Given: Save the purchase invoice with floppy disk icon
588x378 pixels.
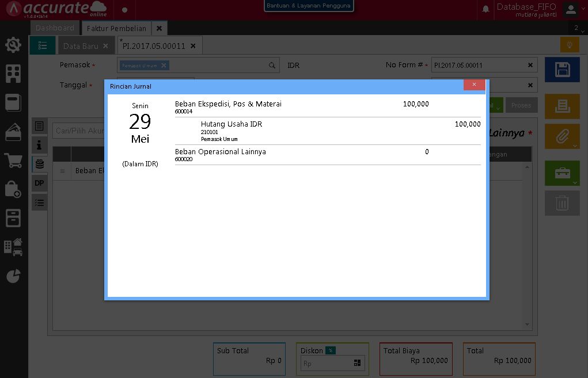Looking at the screenshot, I should coord(562,69).
